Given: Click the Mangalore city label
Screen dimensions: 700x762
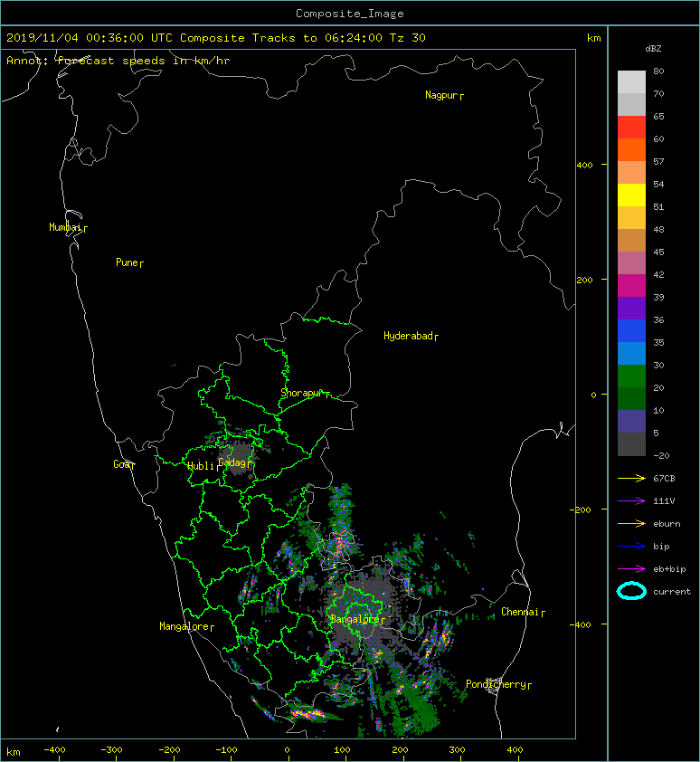Looking at the screenshot, I should coord(186,626).
